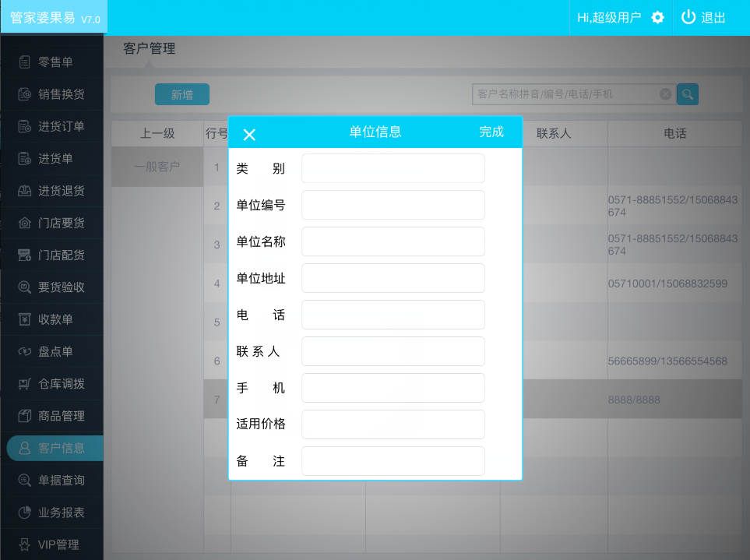Open the 销售换货 sidebar icon

tap(24, 94)
